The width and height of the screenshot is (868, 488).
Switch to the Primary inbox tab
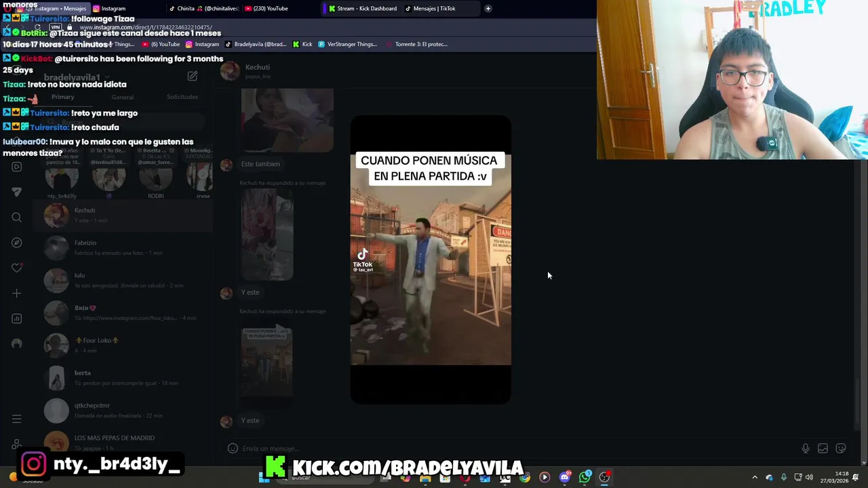(x=62, y=97)
